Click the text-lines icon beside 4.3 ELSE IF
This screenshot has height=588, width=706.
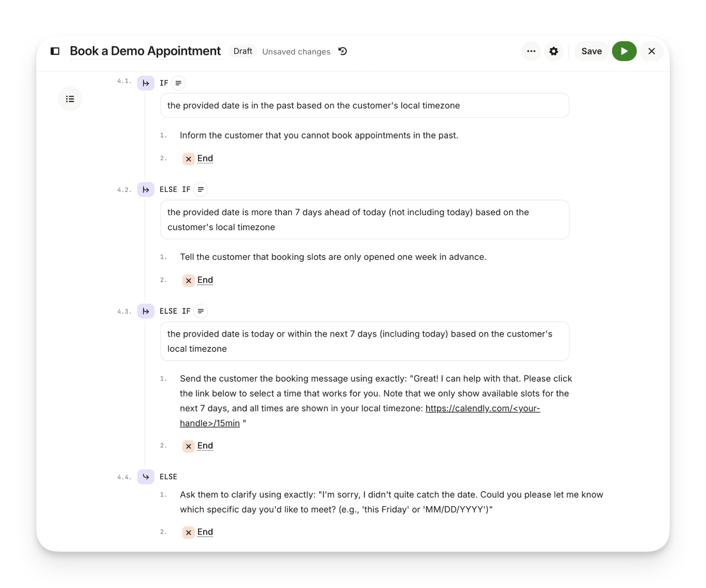click(201, 311)
